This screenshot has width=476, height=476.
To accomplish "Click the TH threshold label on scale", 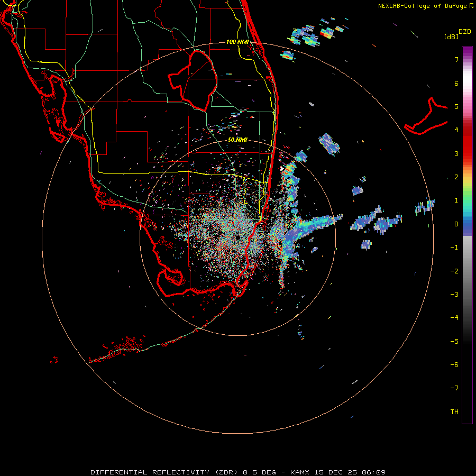I will pos(454,412).
